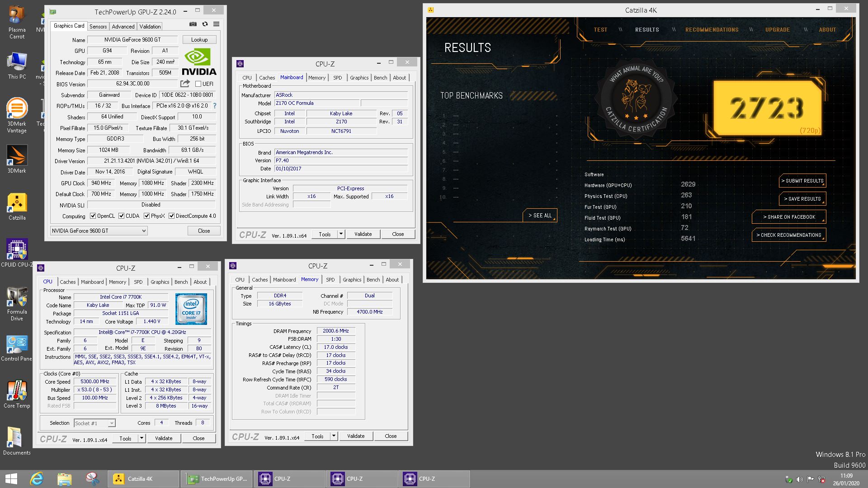Open Validation tab in GPU-Z
The height and width of the screenshot is (488, 868).
point(150,27)
